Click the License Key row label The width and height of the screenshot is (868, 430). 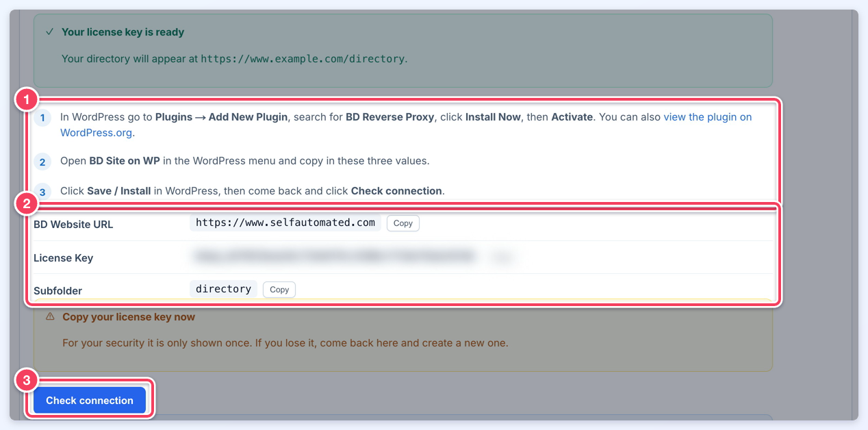pyautogui.click(x=63, y=258)
